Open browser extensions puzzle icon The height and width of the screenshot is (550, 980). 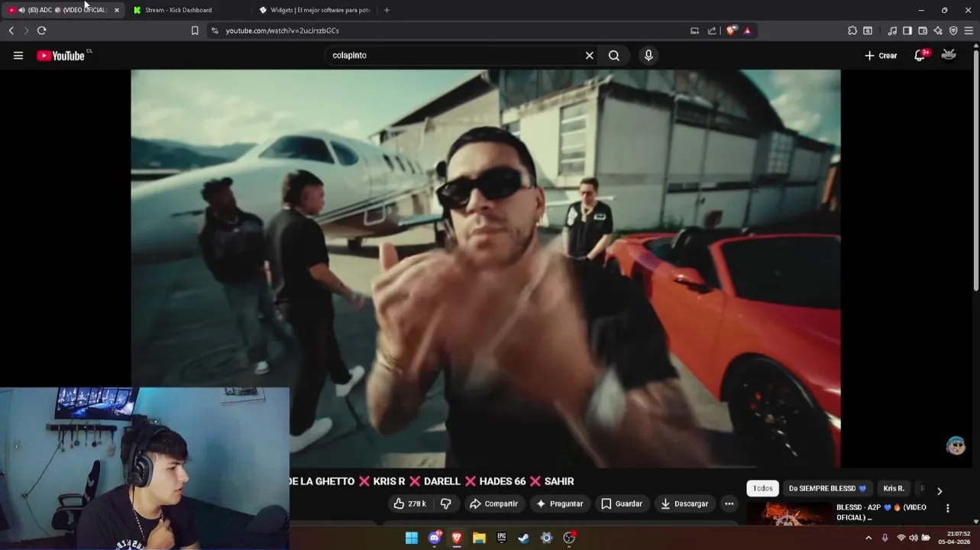[x=852, y=31]
